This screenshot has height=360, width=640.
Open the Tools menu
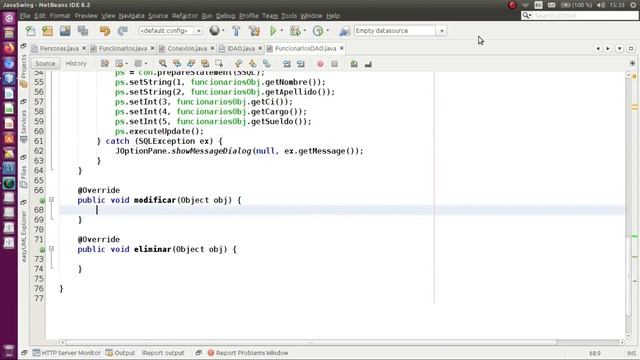[289, 16]
